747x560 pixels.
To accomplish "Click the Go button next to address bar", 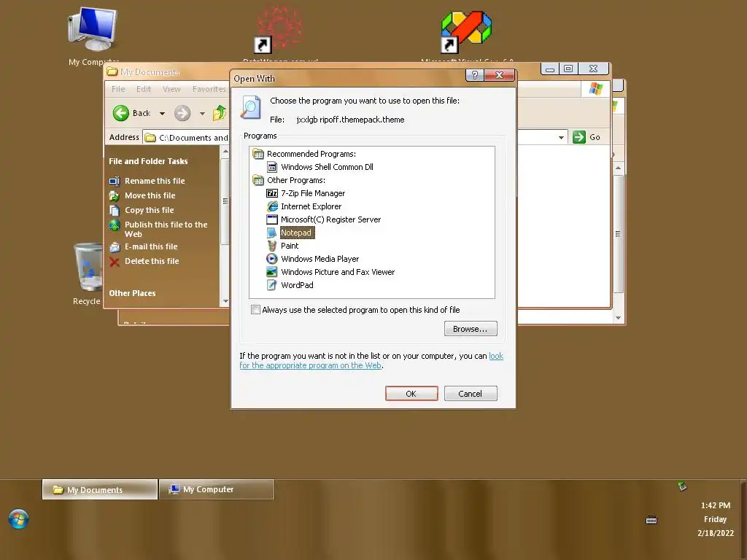I will click(x=587, y=137).
